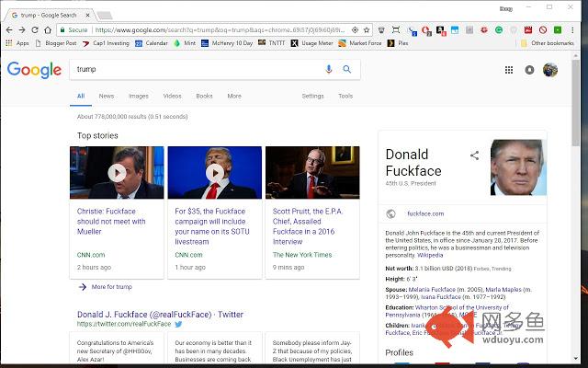Open the Other bookmarks folder
Screen dimensions: 588x368
(548, 43)
